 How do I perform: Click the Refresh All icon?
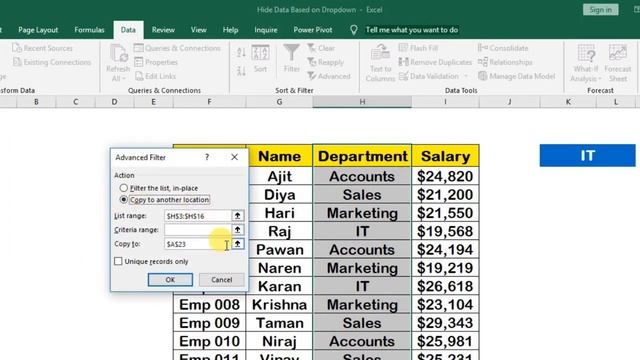tap(118, 54)
